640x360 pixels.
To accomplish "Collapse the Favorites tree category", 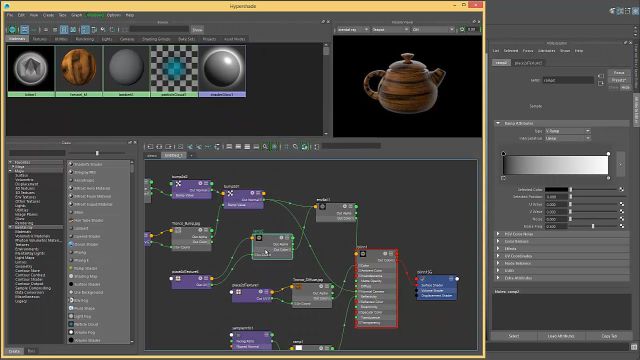I will click(11, 162).
